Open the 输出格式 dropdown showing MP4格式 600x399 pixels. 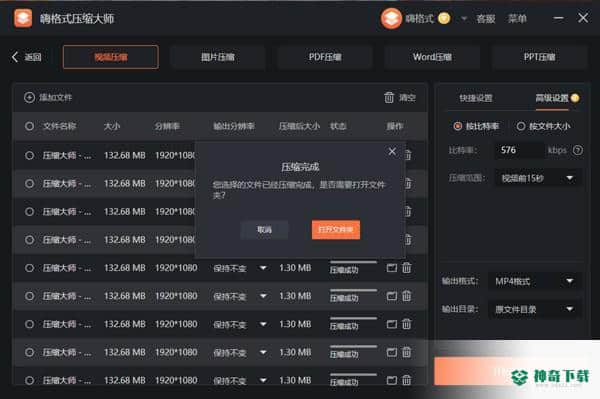pos(535,282)
